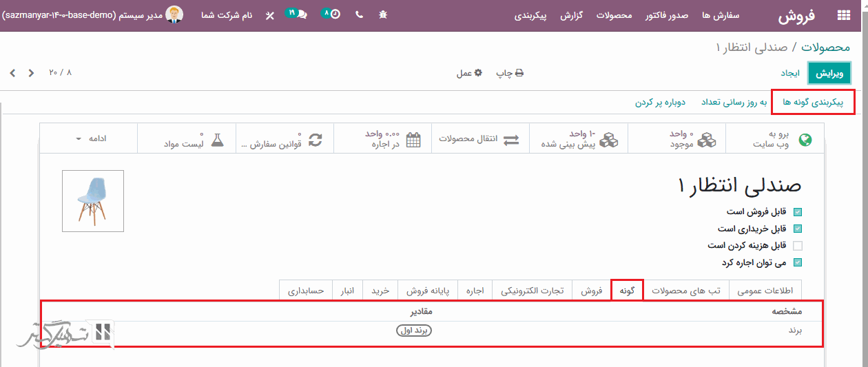Click the 'پیکربندی گونه ها' button
The image size is (868, 367).
[x=814, y=103]
